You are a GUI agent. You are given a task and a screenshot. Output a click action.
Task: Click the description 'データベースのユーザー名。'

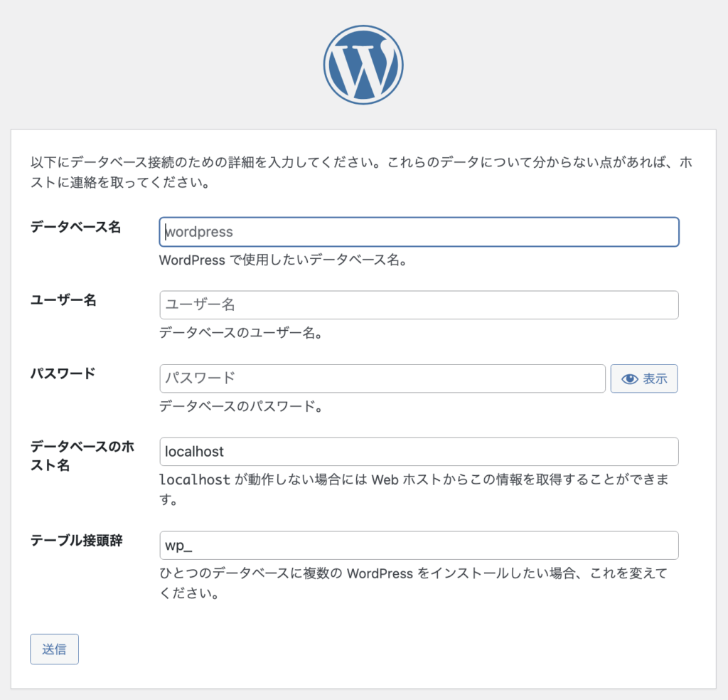tap(242, 333)
